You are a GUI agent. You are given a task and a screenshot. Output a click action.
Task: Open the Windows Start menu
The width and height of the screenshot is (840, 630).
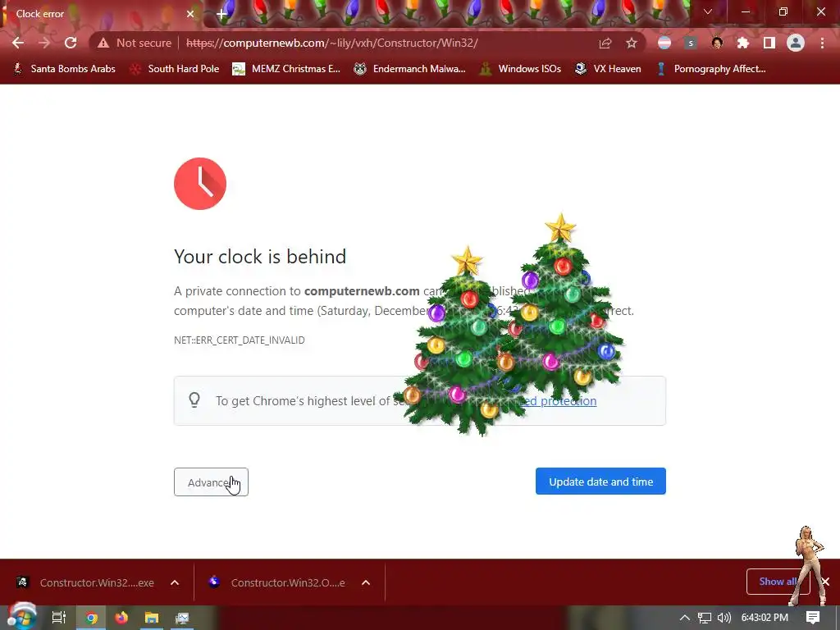click(x=21, y=618)
